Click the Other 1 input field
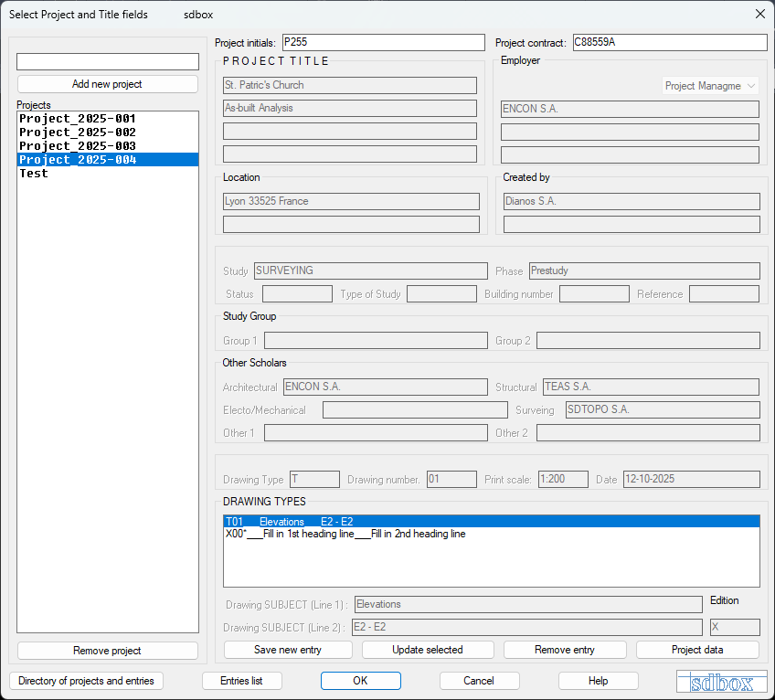Image resolution: width=775 pixels, height=700 pixels. pyautogui.click(x=377, y=433)
